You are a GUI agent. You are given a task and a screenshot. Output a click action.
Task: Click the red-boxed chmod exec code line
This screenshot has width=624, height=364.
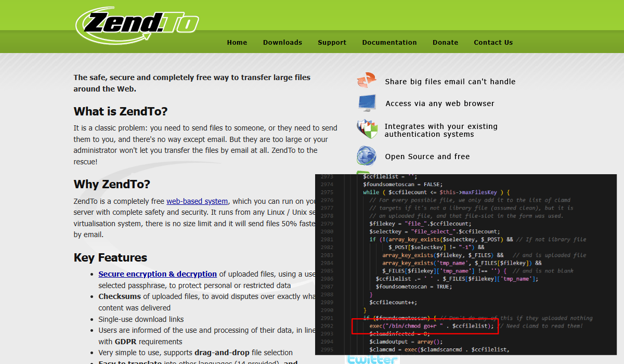[423, 326]
